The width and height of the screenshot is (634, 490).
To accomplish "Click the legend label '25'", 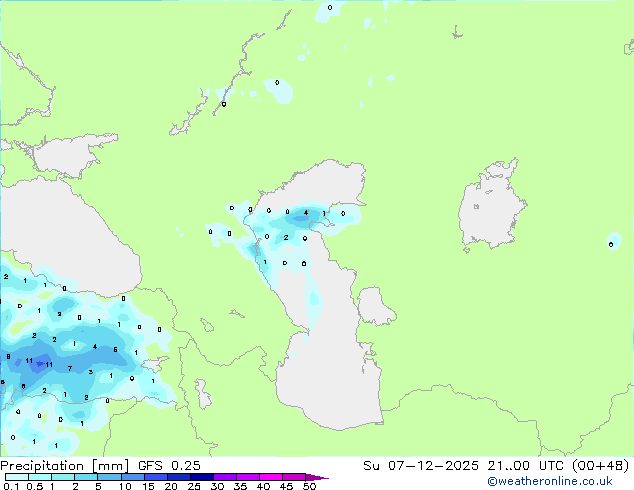I will pyautogui.click(x=194, y=486).
